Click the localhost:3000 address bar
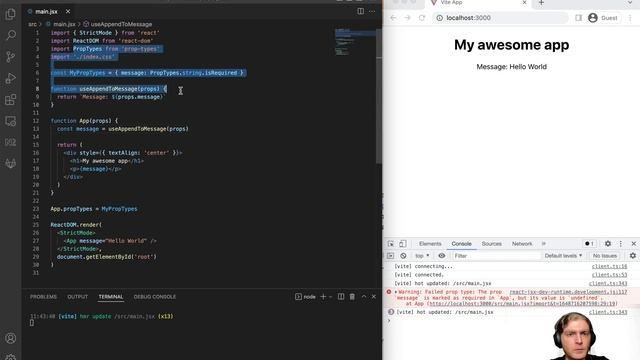Screen dimensions: 640x360 point(500,18)
